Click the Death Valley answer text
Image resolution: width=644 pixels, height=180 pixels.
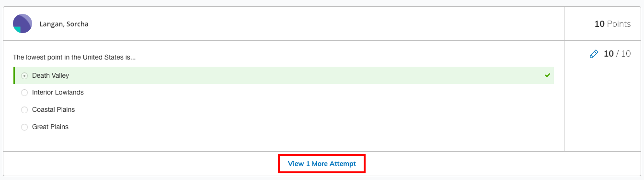pyautogui.click(x=50, y=75)
